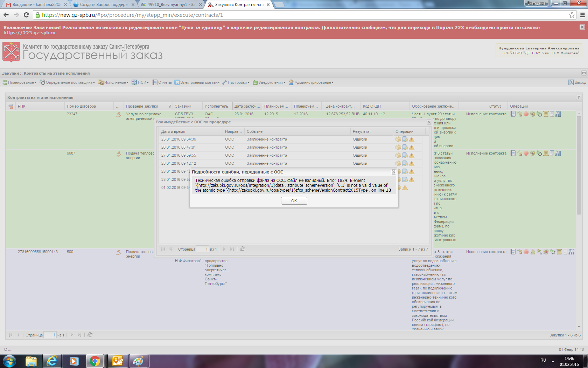Click Выход to log out

tap(577, 82)
